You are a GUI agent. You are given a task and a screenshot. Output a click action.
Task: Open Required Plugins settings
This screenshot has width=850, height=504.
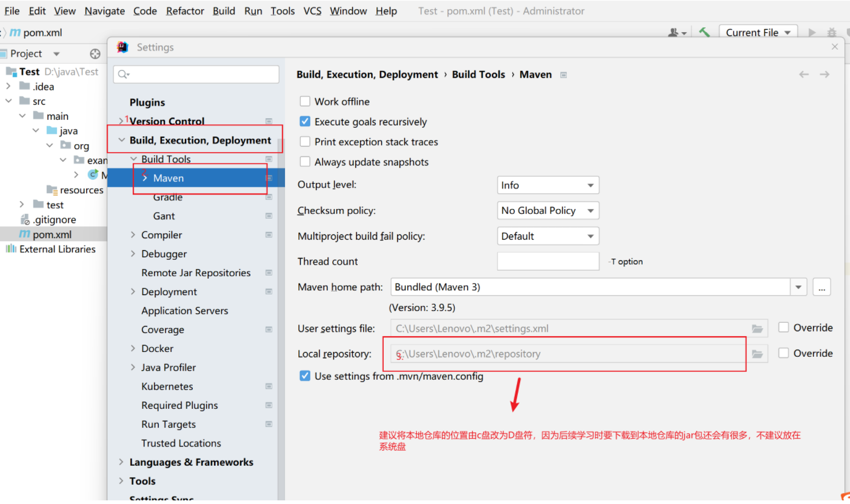click(x=179, y=405)
